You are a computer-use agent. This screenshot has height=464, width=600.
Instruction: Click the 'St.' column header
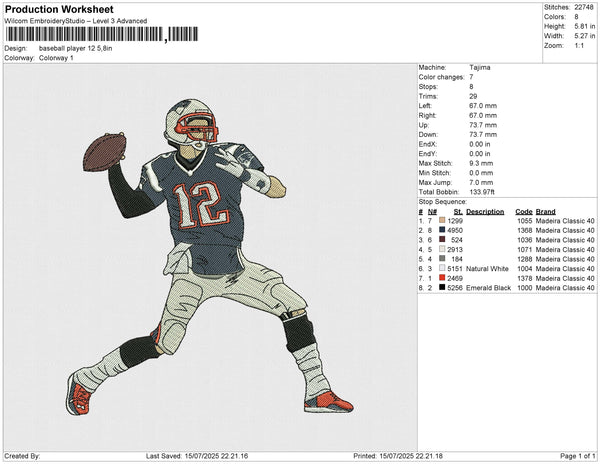[458, 212]
